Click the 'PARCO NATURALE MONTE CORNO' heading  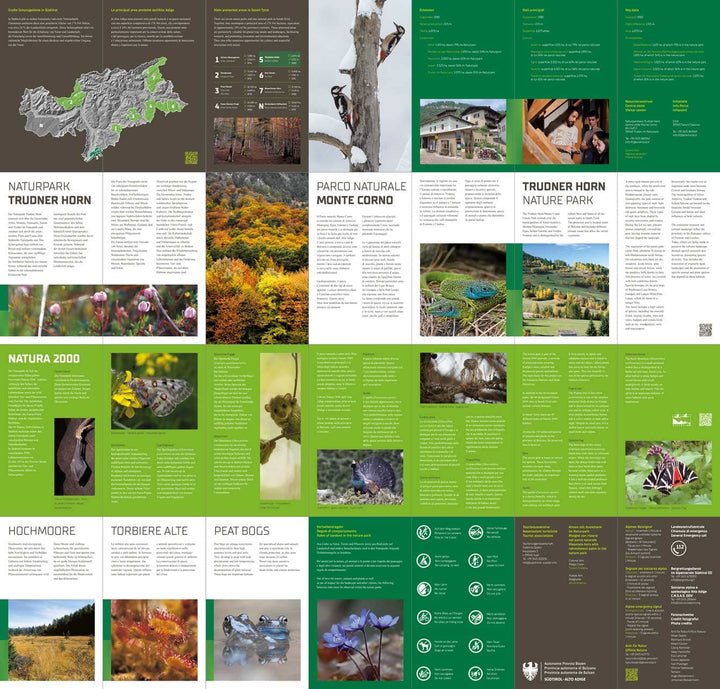tap(361, 193)
